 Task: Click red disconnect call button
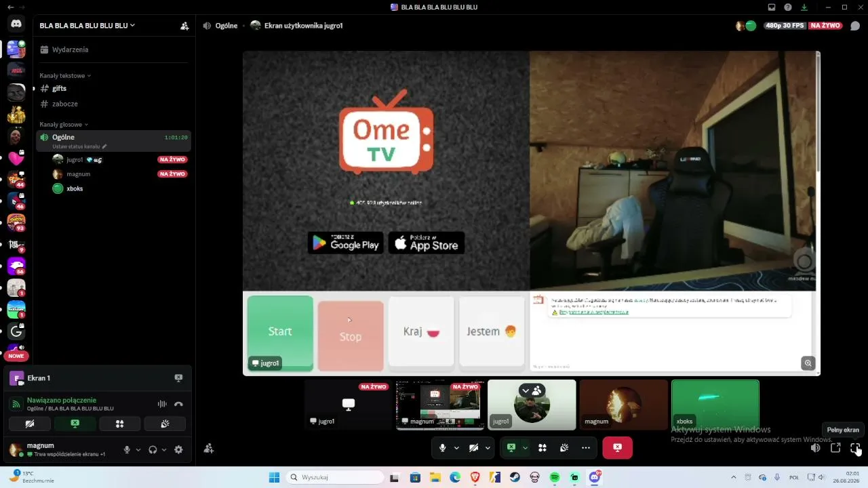click(617, 448)
